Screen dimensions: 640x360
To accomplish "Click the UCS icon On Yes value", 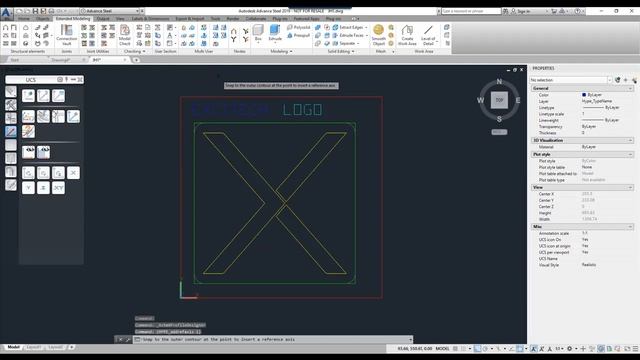I will [585, 240].
